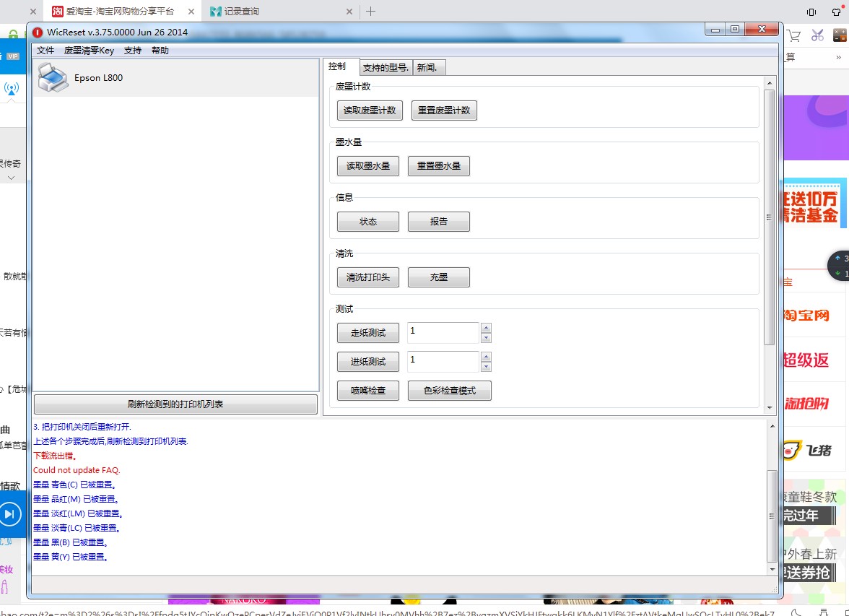Click the WicReset red app icon

[x=38, y=32]
